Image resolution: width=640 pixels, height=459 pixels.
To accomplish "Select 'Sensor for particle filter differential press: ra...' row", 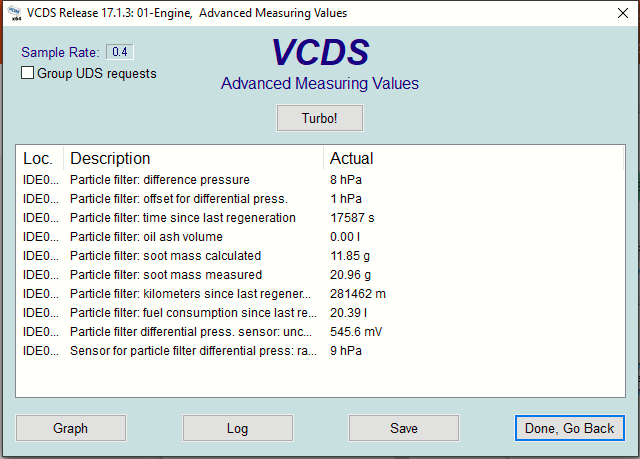I will (320, 351).
